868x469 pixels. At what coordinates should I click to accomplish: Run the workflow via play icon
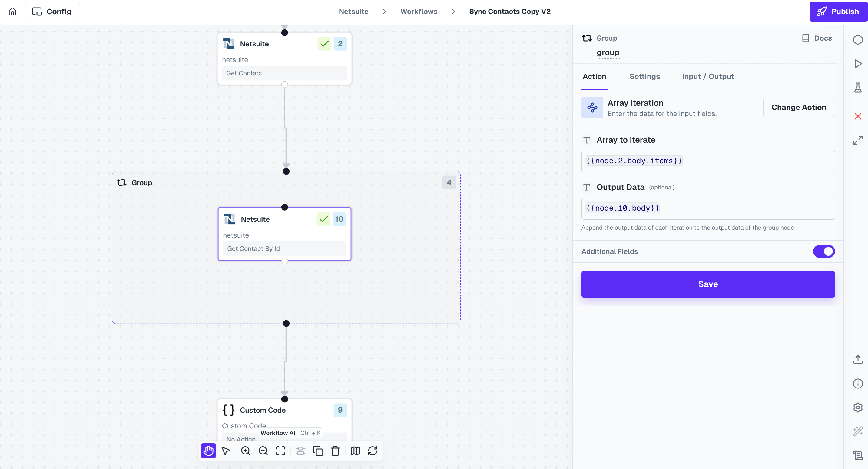pos(858,63)
